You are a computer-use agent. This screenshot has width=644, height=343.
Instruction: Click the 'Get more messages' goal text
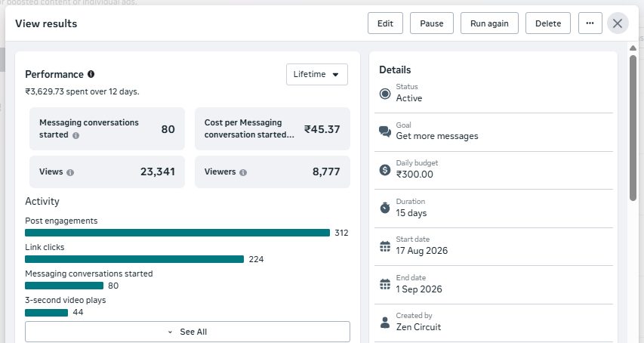(437, 136)
